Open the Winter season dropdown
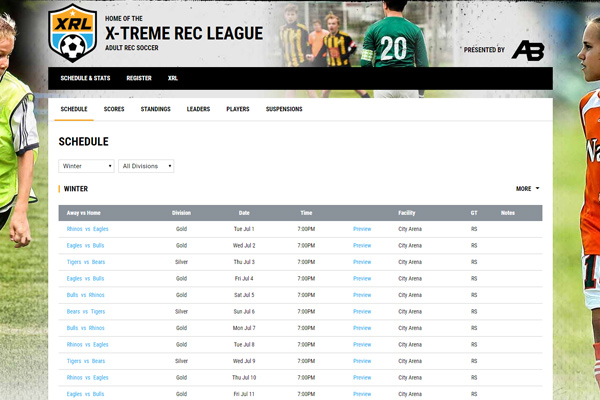600x400 pixels. click(86, 166)
